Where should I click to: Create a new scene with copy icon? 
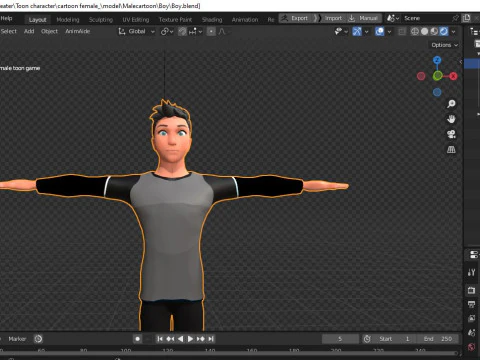tap(467, 18)
